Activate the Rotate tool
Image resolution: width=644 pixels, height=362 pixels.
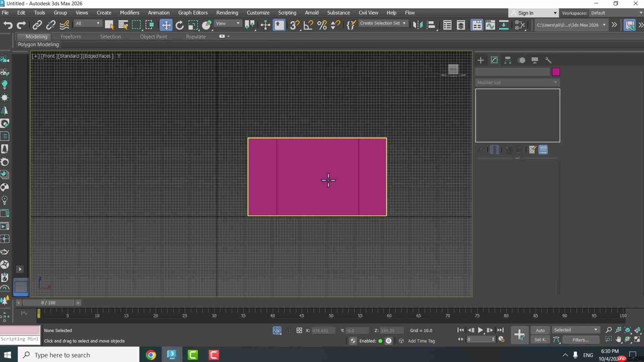(x=180, y=25)
